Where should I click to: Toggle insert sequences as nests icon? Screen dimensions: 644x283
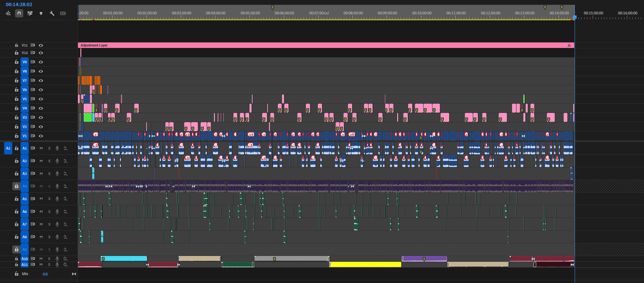point(8,13)
